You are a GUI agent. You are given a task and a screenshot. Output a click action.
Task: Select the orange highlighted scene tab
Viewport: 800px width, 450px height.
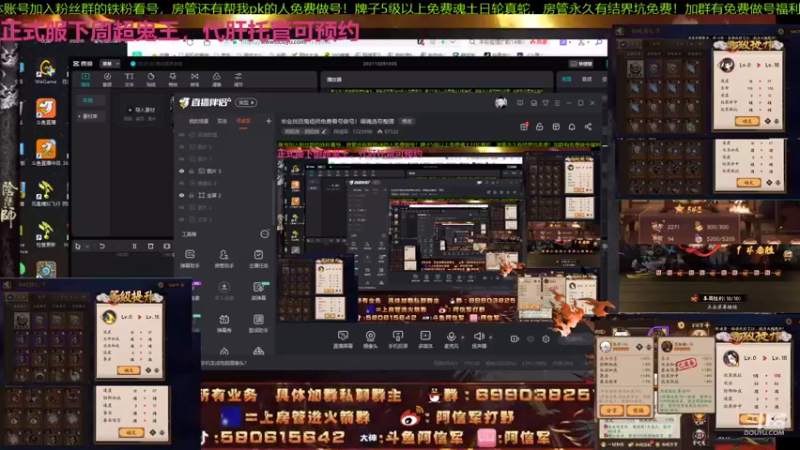pyautogui.click(x=243, y=121)
